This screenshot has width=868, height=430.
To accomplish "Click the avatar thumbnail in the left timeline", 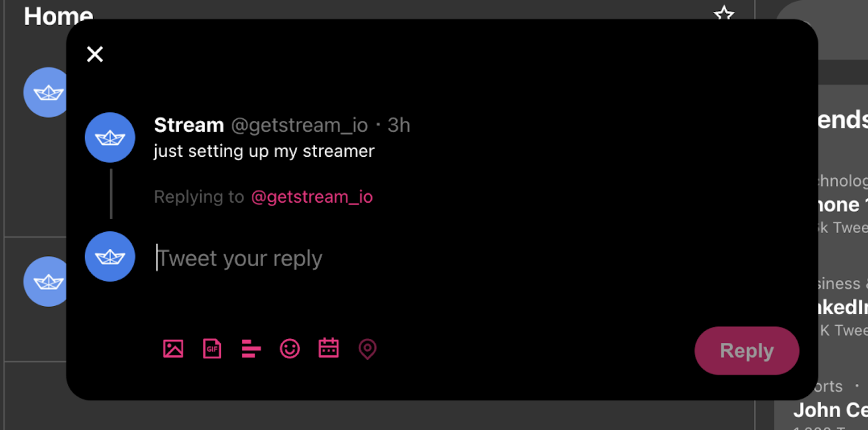I will (47, 93).
